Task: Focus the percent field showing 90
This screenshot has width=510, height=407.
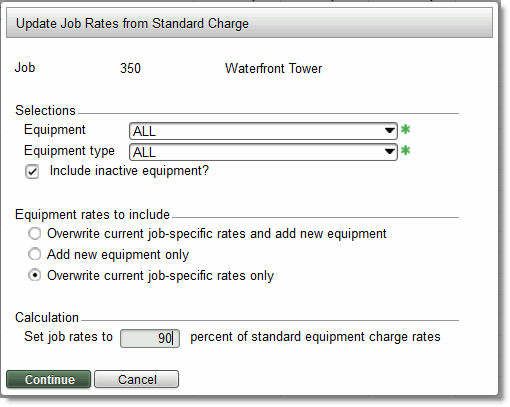Action: pos(150,338)
